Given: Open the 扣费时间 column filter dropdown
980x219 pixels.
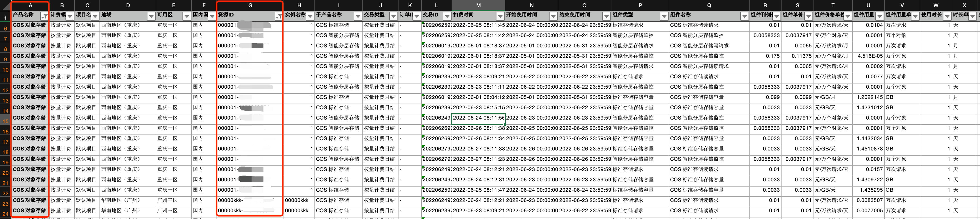Looking at the screenshot, I should coord(501,16).
